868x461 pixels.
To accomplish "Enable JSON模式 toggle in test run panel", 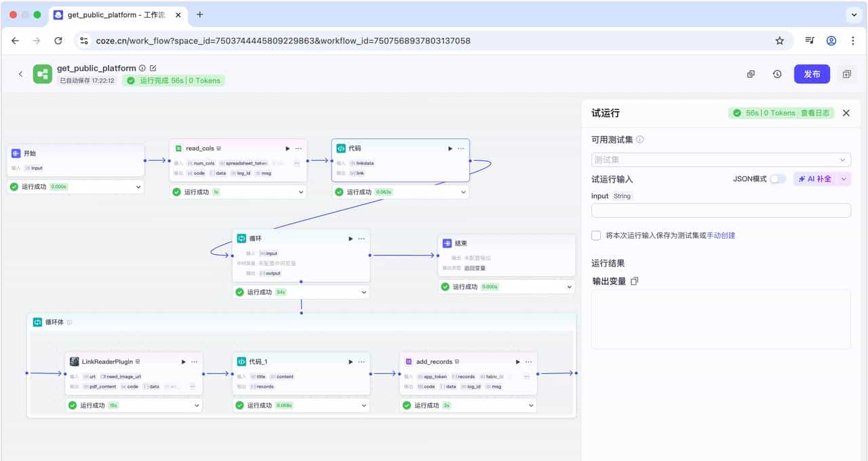I will [x=778, y=178].
